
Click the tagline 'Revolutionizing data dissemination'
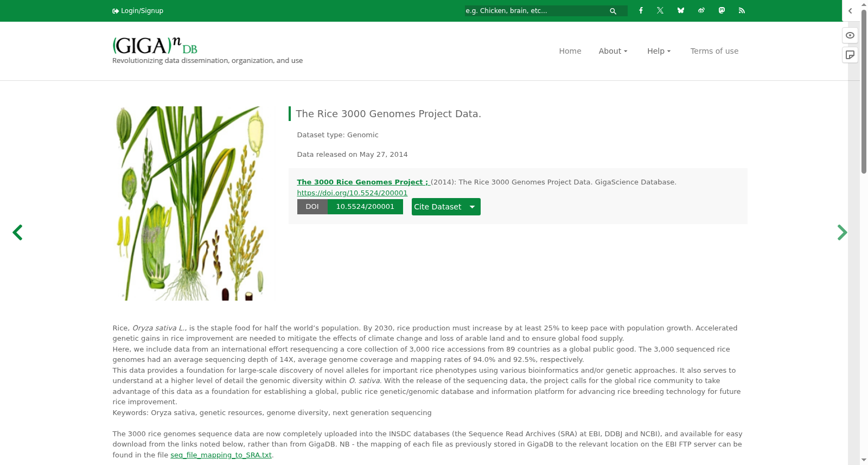pos(207,61)
